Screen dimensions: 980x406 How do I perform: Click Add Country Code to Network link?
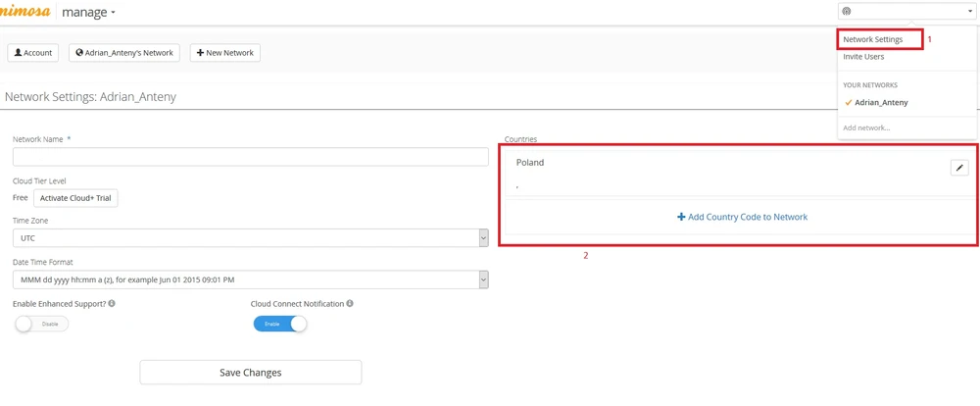pyautogui.click(x=742, y=217)
